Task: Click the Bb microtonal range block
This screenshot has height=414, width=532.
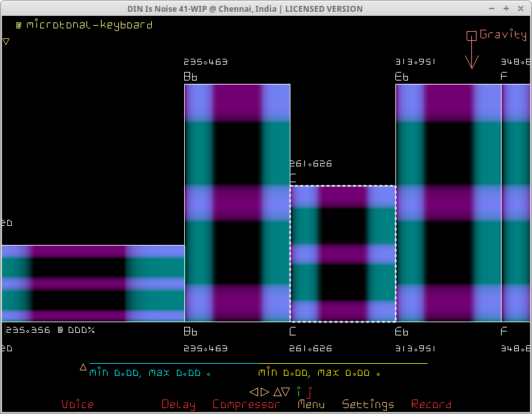Action: [237, 203]
